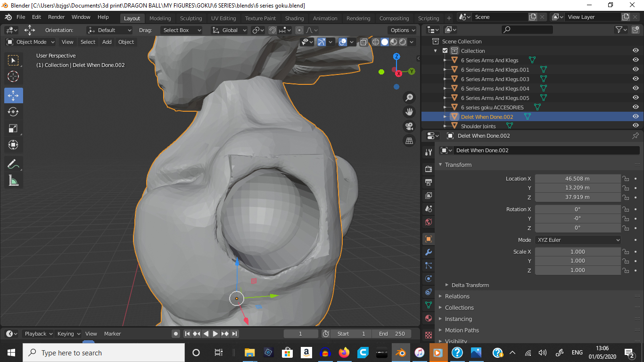Open the Object Mode dropdown

coord(31,42)
